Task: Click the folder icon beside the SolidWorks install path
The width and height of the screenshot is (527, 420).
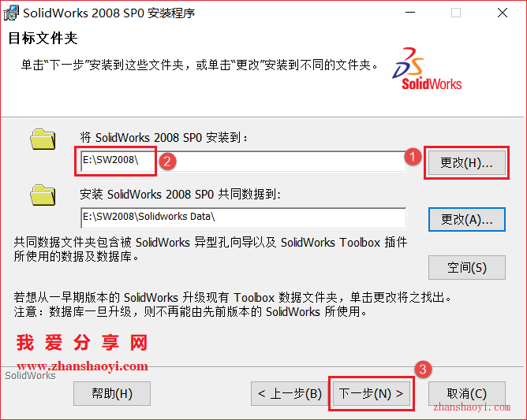Action: click(43, 139)
